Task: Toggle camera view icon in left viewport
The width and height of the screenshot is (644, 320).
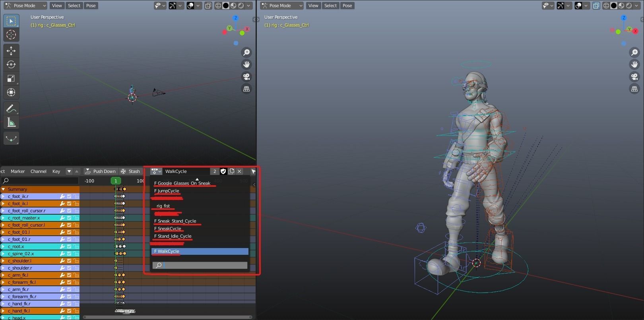Action: click(x=246, y=77)
